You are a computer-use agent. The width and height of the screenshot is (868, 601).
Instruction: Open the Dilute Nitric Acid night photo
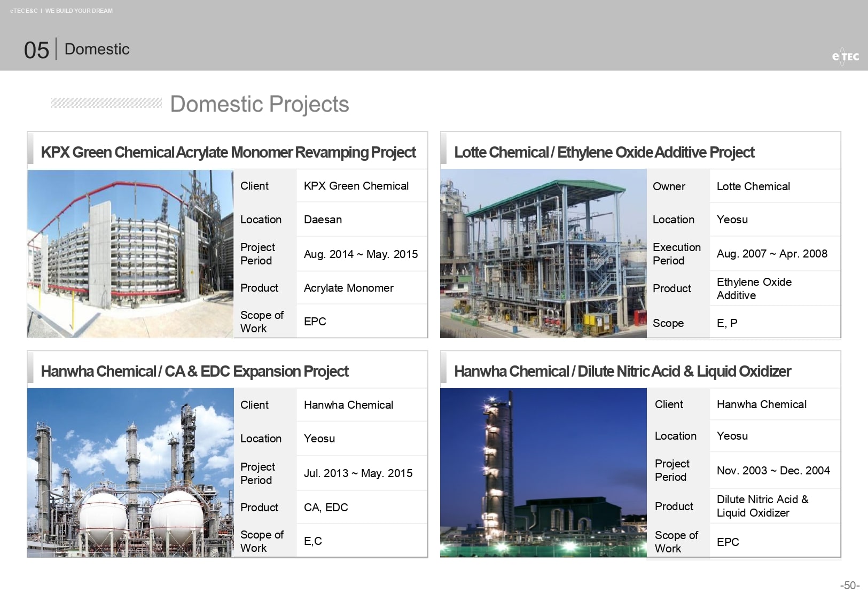tap(543, 473)
